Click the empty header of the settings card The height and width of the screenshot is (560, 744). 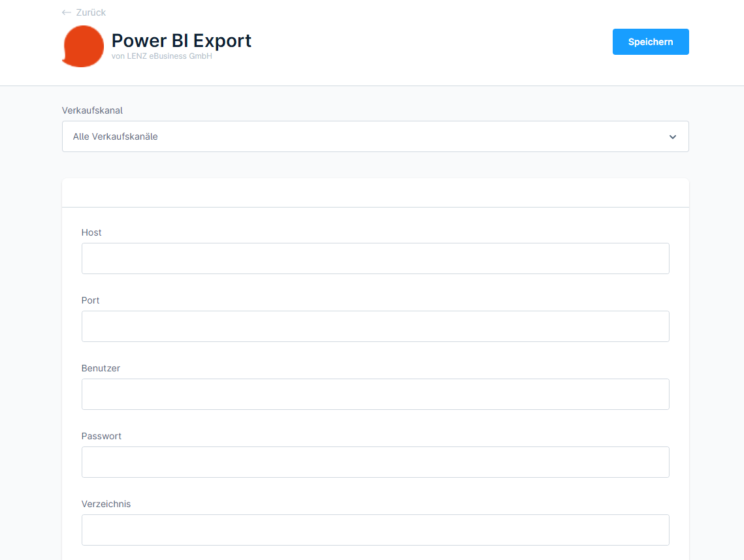(x=375, y=193)
